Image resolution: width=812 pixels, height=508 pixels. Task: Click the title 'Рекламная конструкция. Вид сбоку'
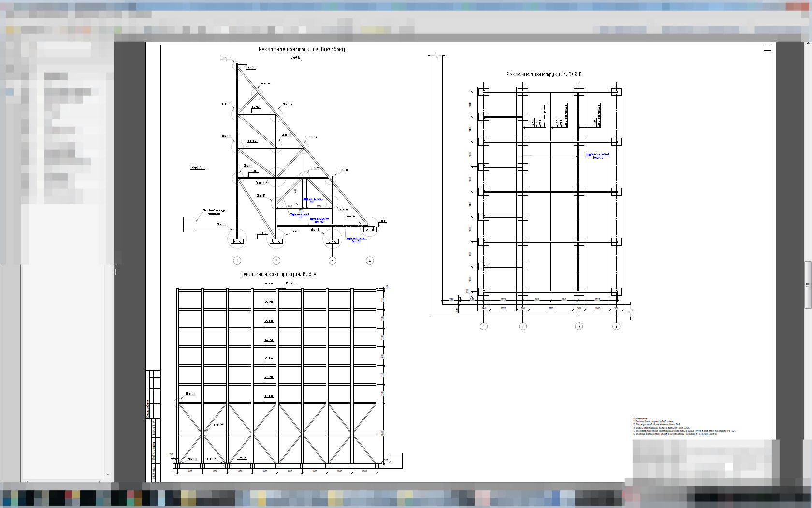pyautogui.click(x=302, y=49)
